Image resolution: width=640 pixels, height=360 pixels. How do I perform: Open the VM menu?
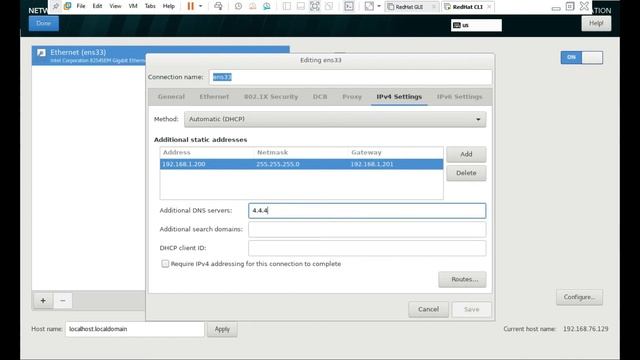(133, 6)
